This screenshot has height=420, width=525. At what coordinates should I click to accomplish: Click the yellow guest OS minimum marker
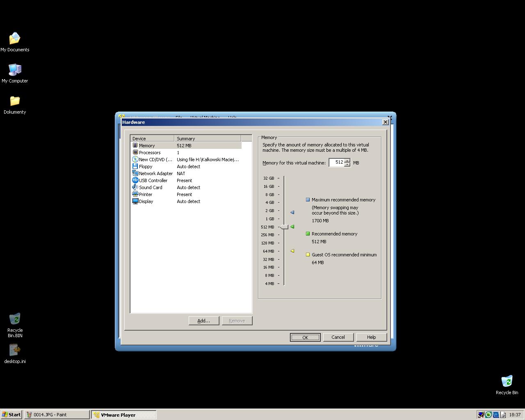[292, 251]
